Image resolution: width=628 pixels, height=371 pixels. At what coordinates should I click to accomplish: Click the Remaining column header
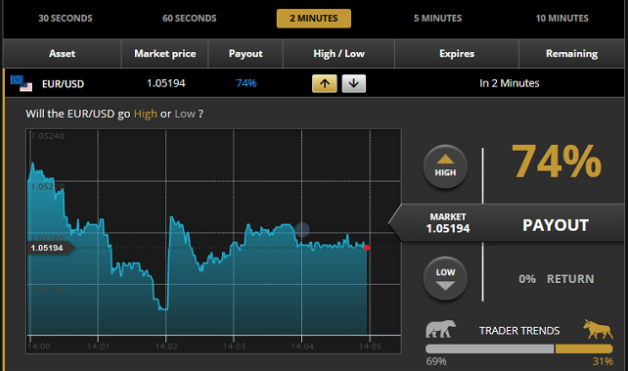tap(572, 54)
